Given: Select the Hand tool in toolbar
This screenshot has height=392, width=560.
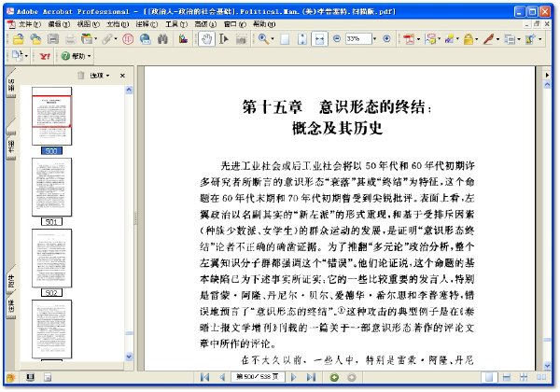Looking at the screenshot, I should pyautogui.click(x=206, y=39).
